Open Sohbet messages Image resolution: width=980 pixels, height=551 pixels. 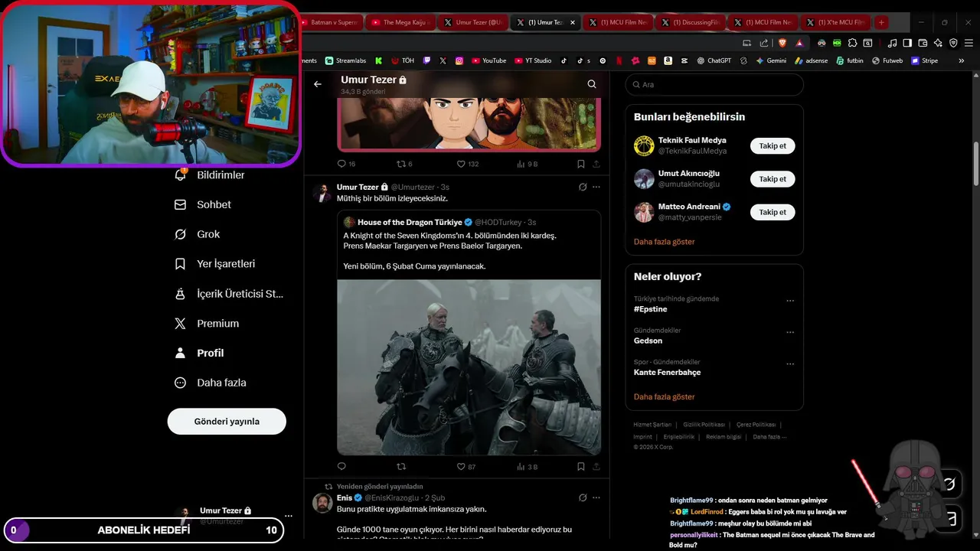pos(204,205)
